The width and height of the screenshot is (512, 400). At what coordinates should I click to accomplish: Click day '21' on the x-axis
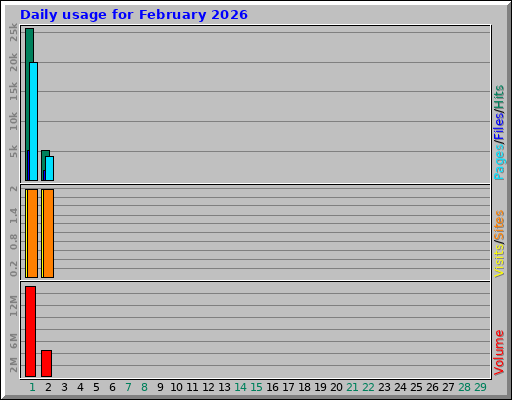(x=352, y=387)
